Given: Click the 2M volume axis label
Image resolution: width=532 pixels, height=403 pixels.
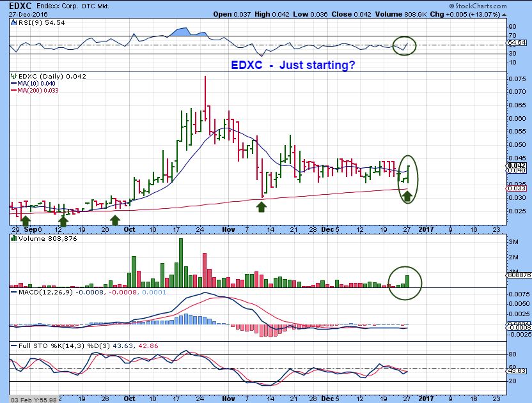Looking at the screenshot, I should [513, 257].
